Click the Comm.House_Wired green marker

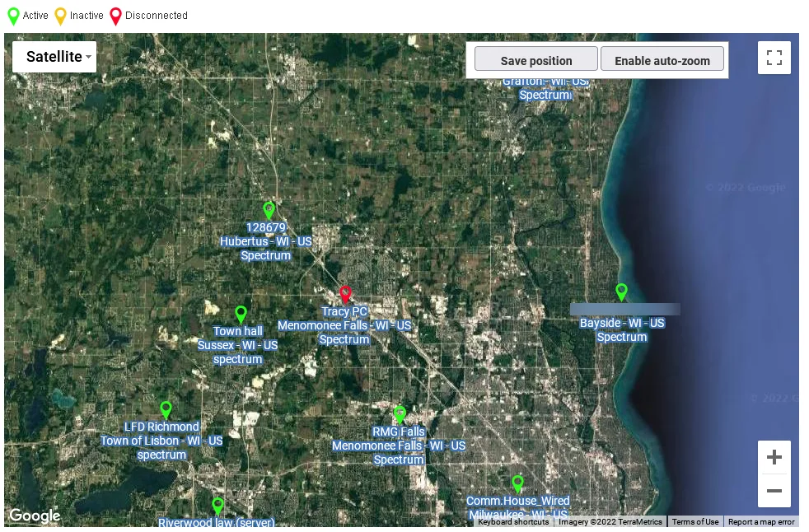(x=517, y=483)
